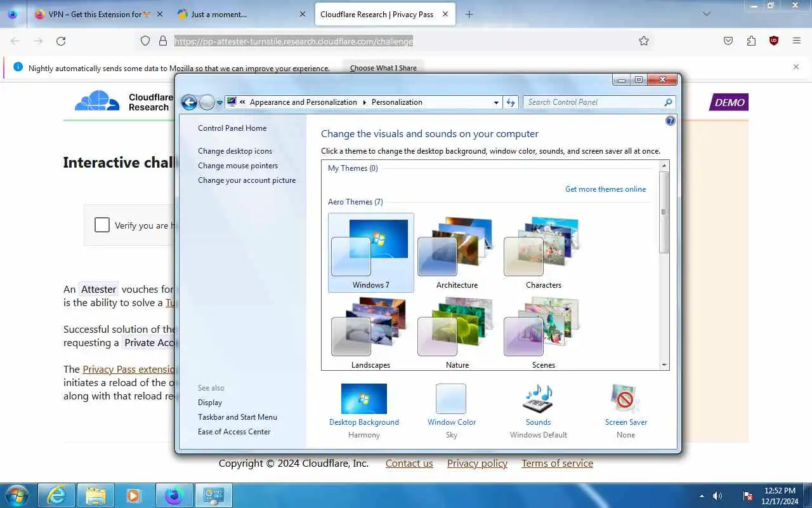Image resolution: width=812 pixels, height=508 pixels.
Task: Open Control Panel Home
Action: [x=232, y=128]
